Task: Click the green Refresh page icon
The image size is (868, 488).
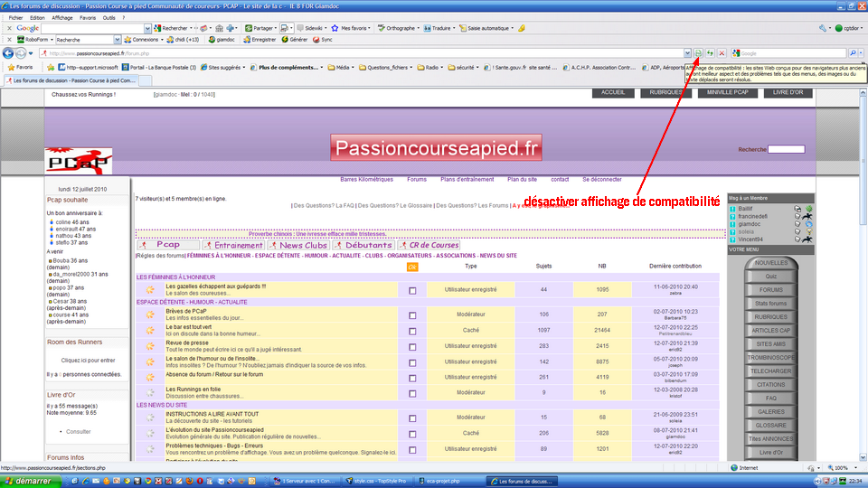Action: 711,53
